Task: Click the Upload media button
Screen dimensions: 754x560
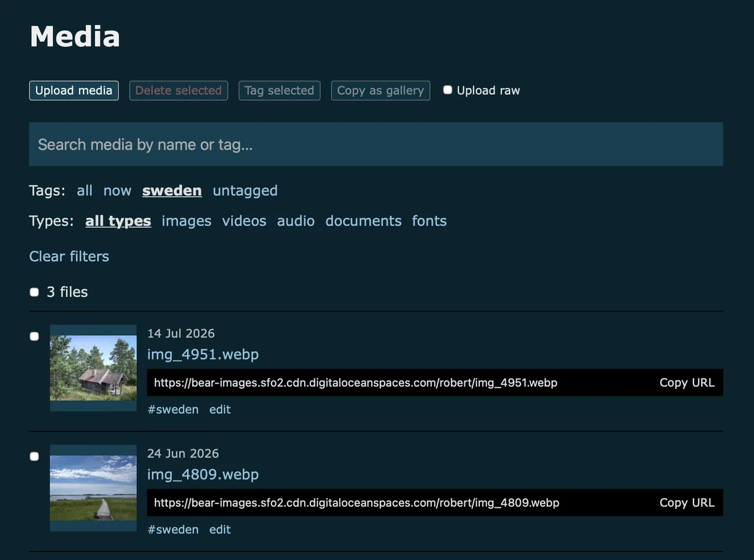Action: (x=74, y=90)
